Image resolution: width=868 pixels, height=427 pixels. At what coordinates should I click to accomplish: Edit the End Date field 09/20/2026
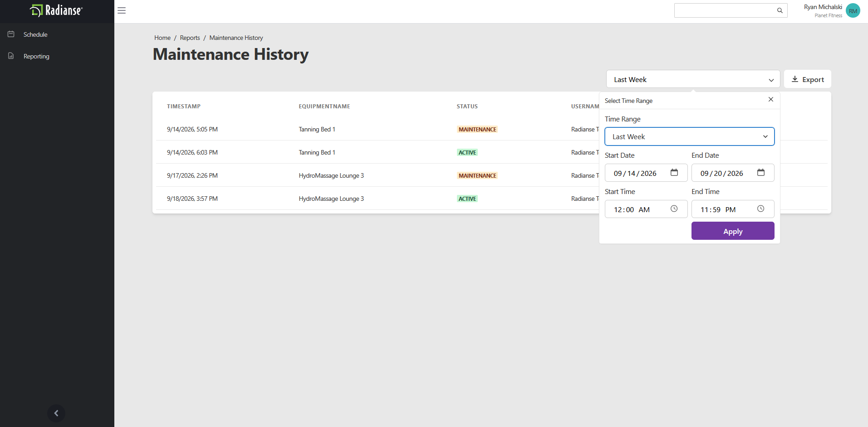coord(733,173)
